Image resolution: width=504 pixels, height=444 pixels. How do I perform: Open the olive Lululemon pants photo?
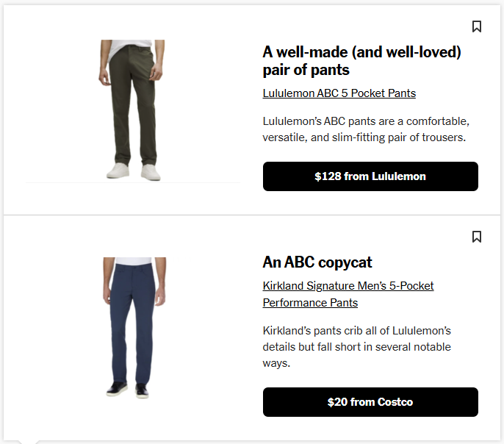point(132,110)
